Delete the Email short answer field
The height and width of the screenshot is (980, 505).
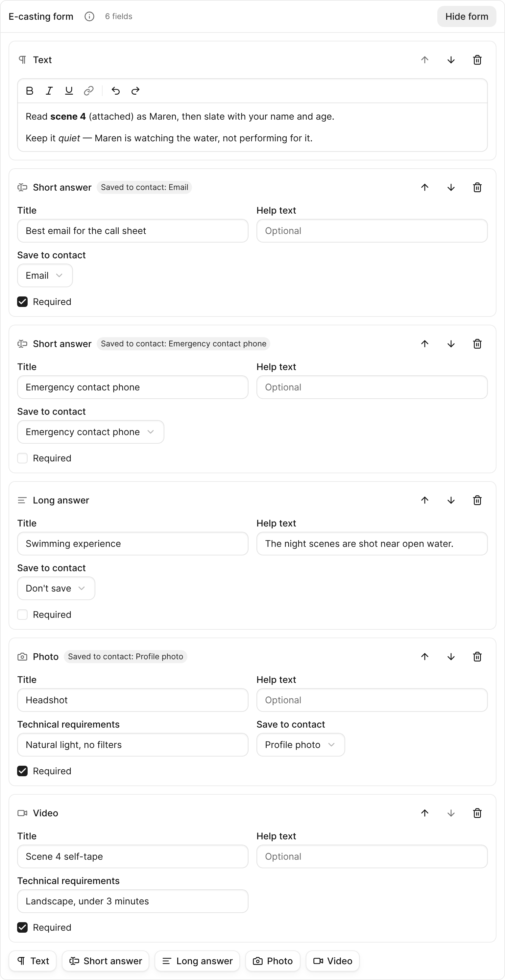[477, 187]
